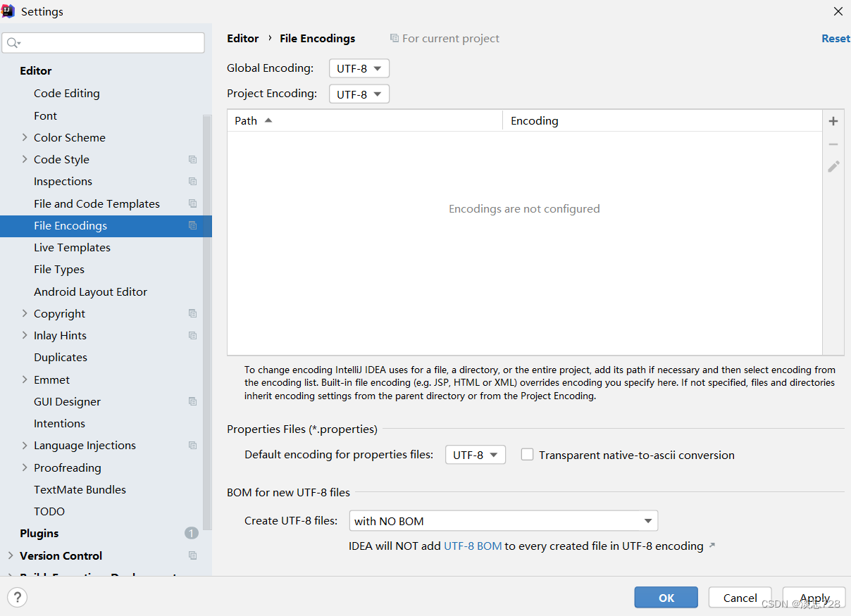The height and width of the screenshot is (616, 851).
Task: Click the add path plus icon
Action: [833, 121]
